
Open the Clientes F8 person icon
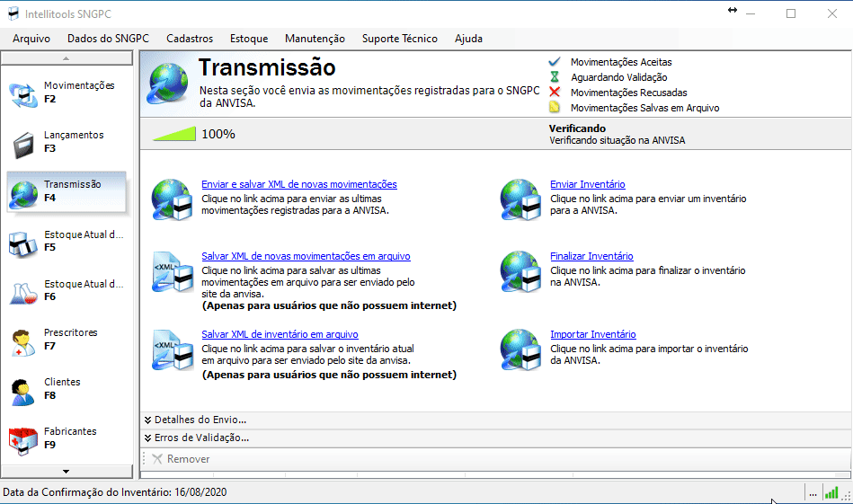tap(22, 392)
